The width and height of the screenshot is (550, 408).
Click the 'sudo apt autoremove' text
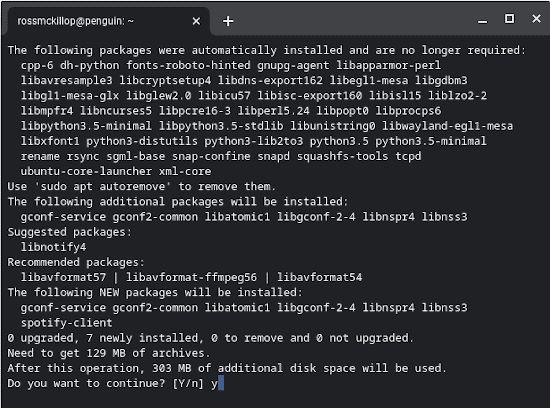(103, 186)
